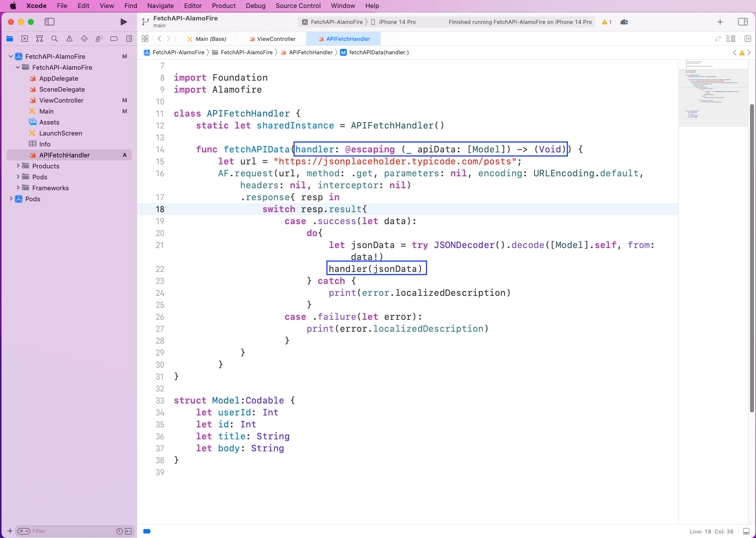The image size is (756, 538).
Task: Toggle the right inspector panel
Action: (743, 22)
